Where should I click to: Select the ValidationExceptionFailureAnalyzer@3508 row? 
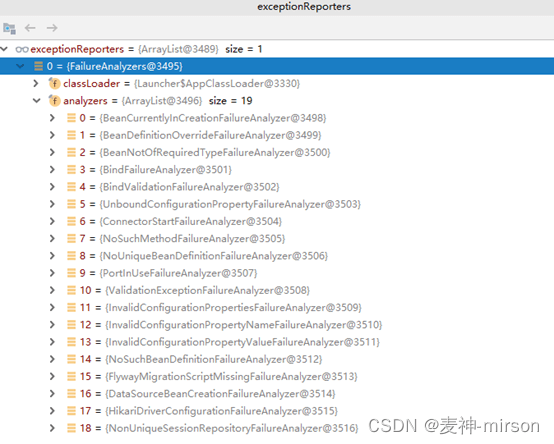pos(277,290)
